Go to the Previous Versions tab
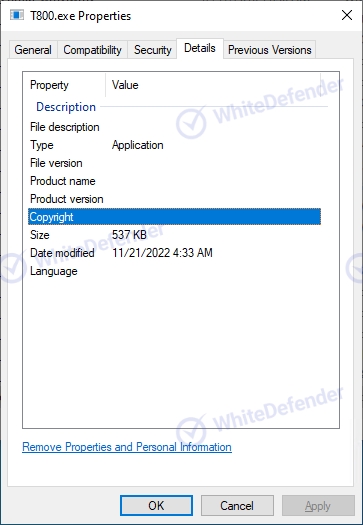 point(270,50)
